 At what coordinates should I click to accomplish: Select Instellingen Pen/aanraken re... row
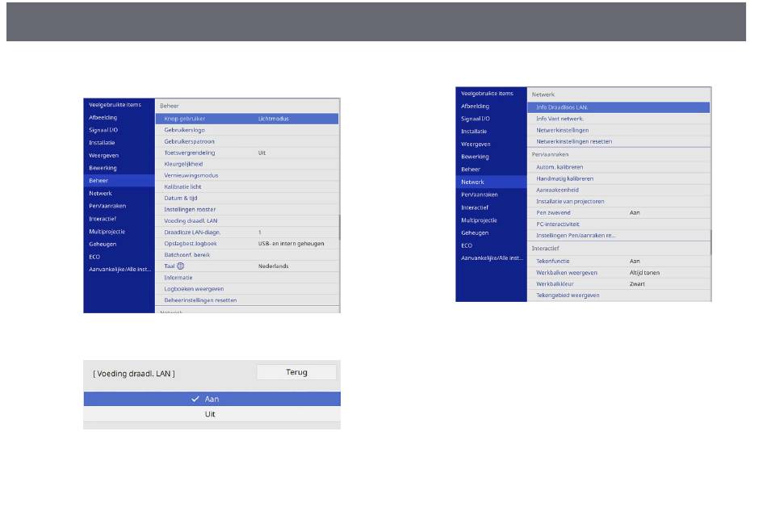click(x=618, y=235)
